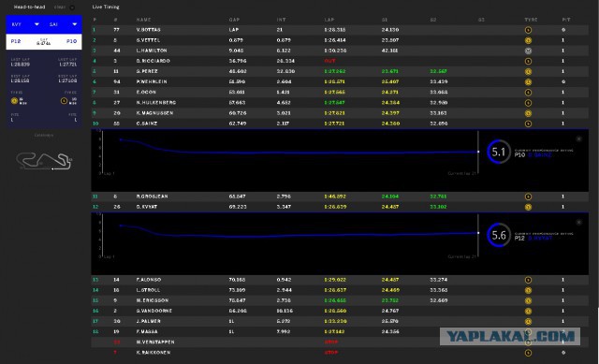Open the SAI driver dropdown

(75, 24)
